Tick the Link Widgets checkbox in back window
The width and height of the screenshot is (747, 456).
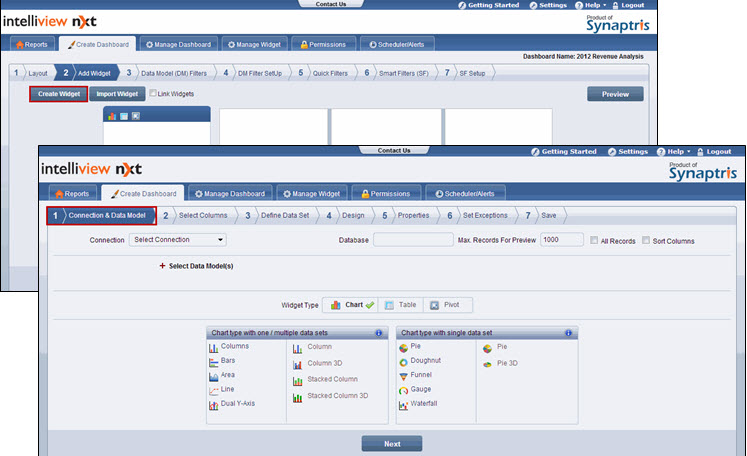click(x=153, y=93)
